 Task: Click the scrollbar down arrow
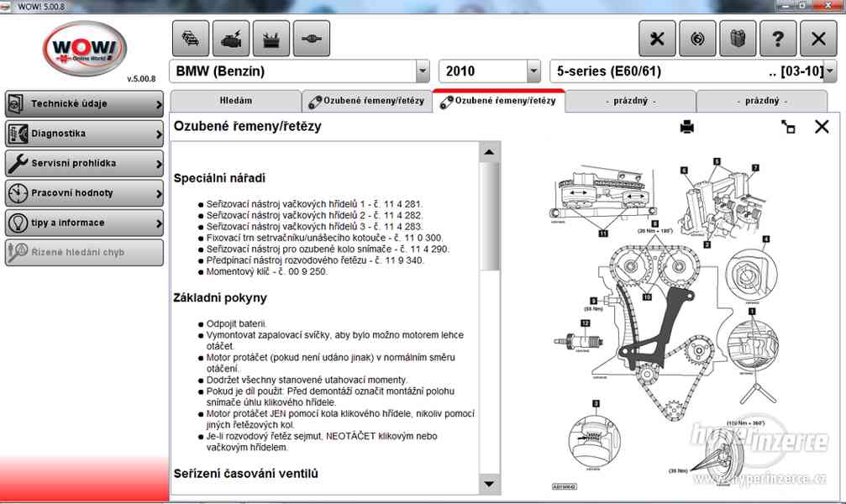point(489,484)
